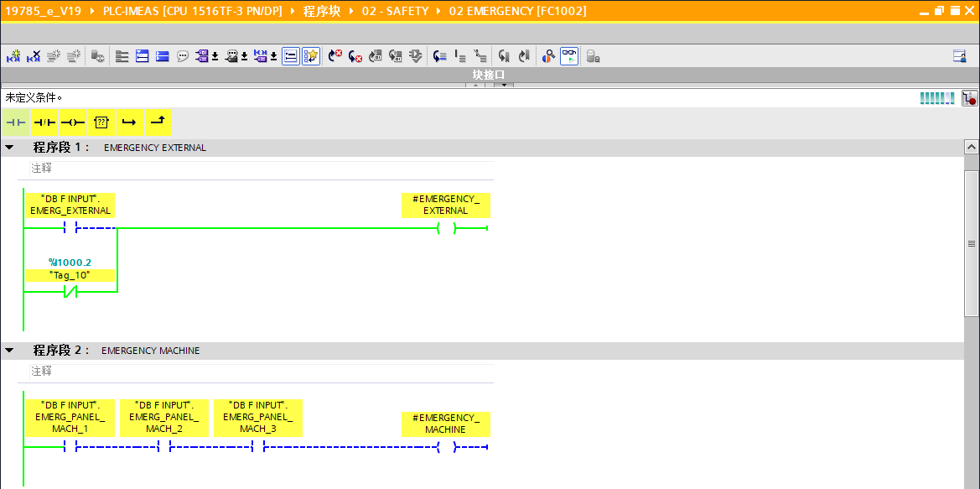Insert an empty box instruction
Viewport: 980px width, 489px height.
[101, 122]
